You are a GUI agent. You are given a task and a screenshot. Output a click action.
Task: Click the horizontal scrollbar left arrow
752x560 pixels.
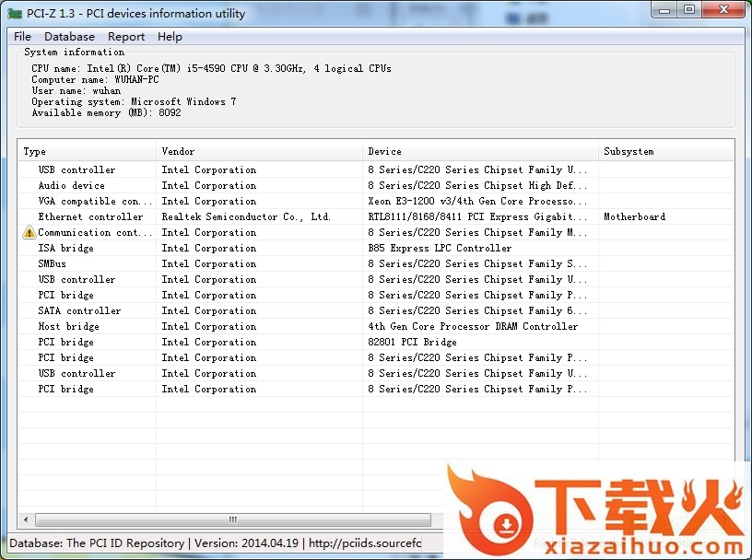[26, 519]
